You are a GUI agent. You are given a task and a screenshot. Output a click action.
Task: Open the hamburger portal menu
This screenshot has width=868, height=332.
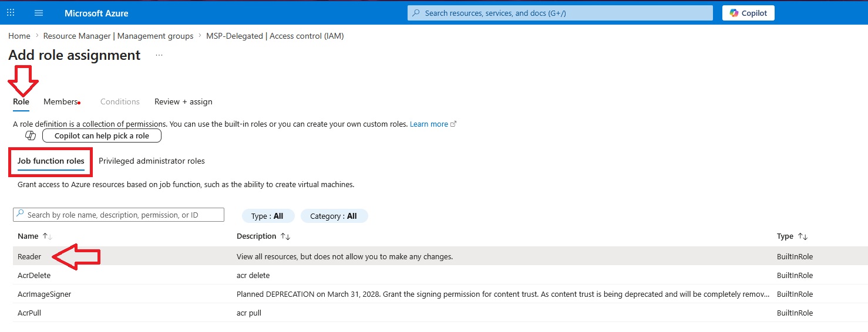click(39, 13)
